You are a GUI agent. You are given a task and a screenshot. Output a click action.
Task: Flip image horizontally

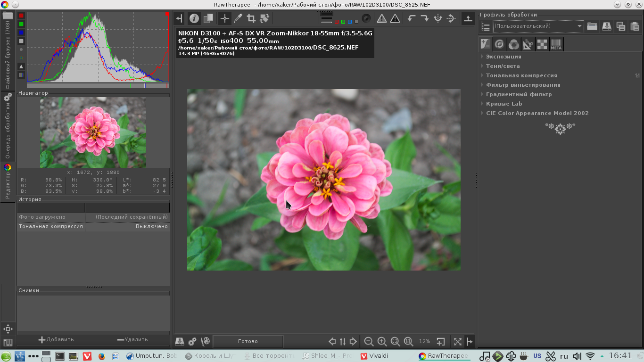click(438, 18)
